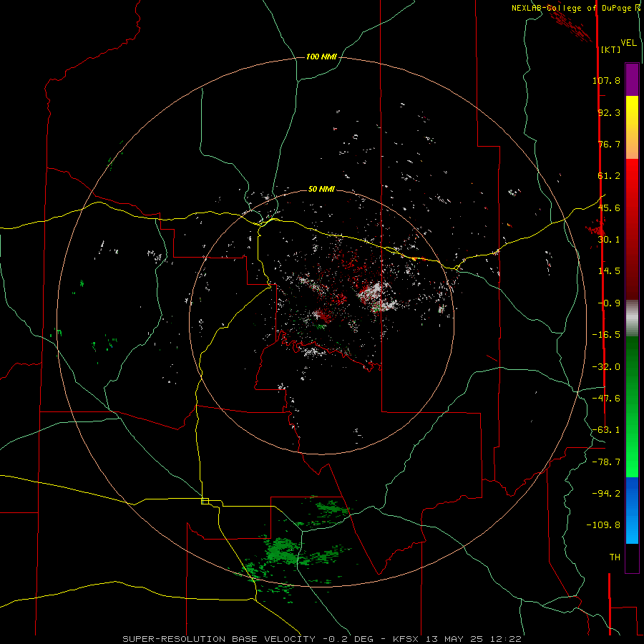This screenshot has width=644, height=644.
Task: Select the -0.9 scale value
Action: [x=609, y=303]
